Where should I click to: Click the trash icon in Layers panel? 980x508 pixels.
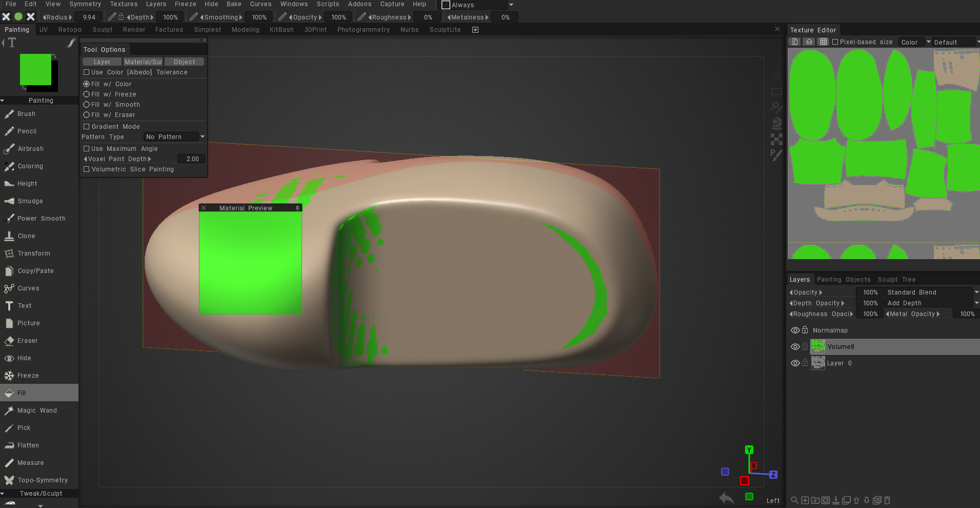point(887,500)
